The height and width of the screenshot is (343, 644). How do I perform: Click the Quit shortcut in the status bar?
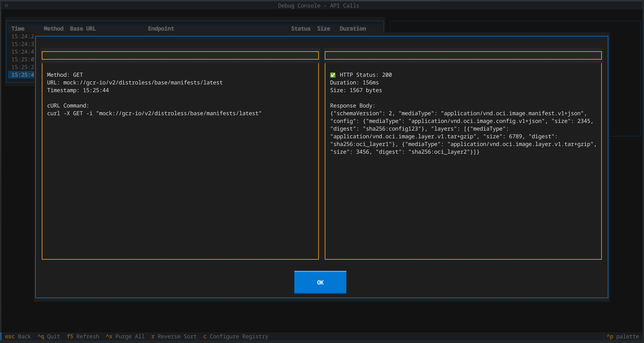[49, 336]
